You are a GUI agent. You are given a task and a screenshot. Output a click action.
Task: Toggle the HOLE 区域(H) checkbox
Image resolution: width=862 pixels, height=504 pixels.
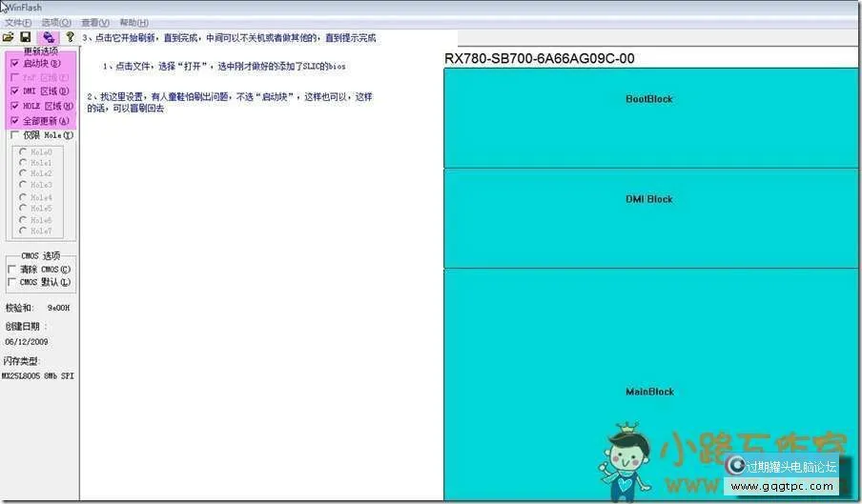tap(15, 106)
